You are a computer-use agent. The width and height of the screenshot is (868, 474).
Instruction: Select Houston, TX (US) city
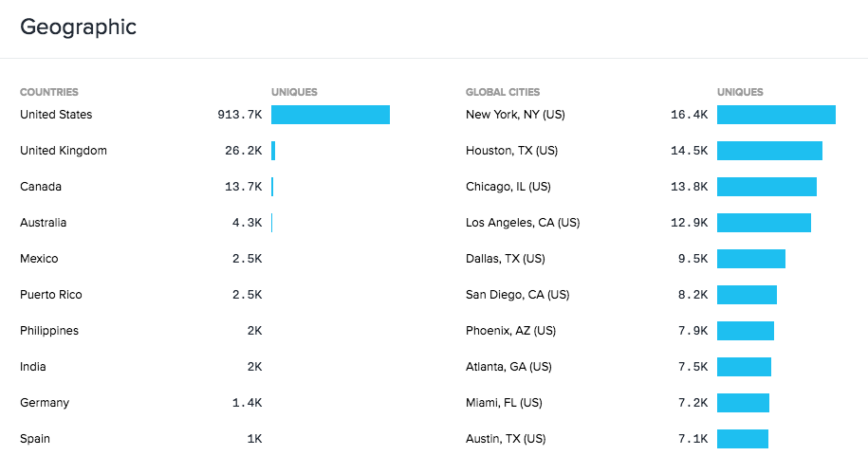point(511,151)
